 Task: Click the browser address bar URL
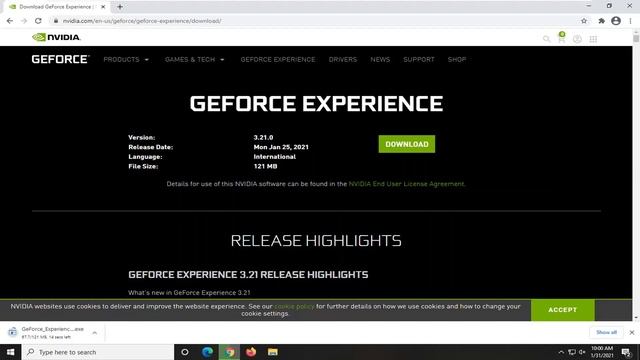point(142,21)
